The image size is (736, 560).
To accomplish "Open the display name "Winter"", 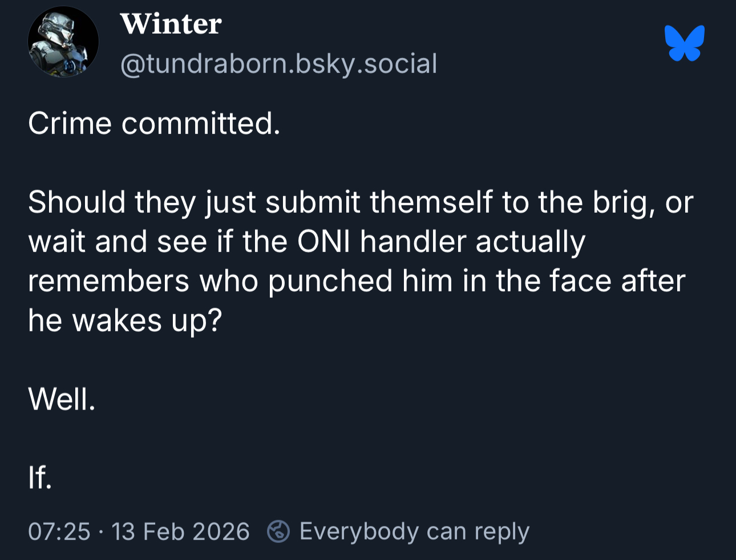I will (171, 24).
